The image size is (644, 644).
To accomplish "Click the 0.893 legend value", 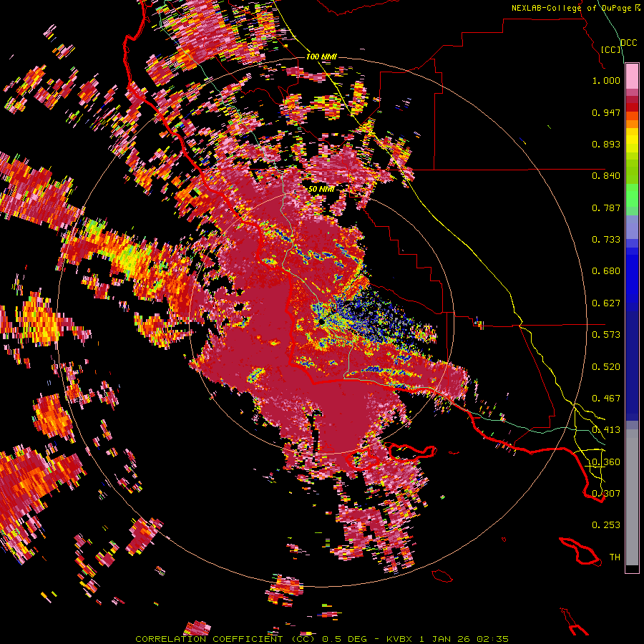I will [x=606, y=144].
